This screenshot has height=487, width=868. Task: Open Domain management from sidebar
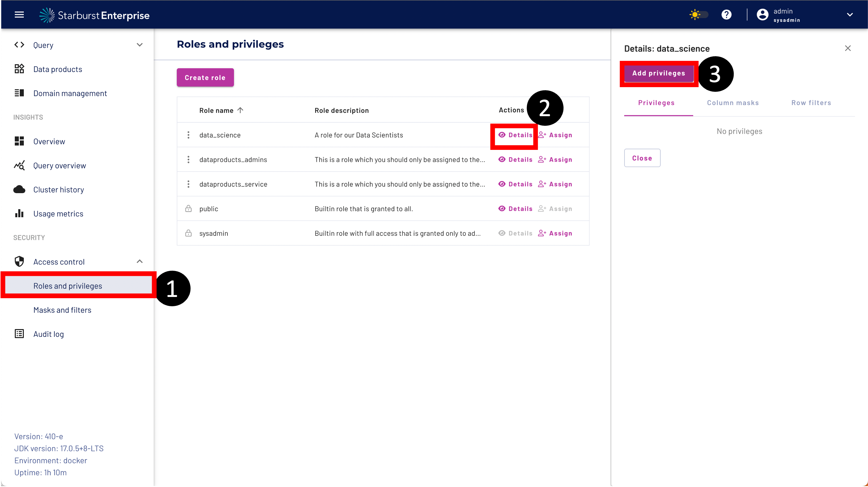coord(70,93)
